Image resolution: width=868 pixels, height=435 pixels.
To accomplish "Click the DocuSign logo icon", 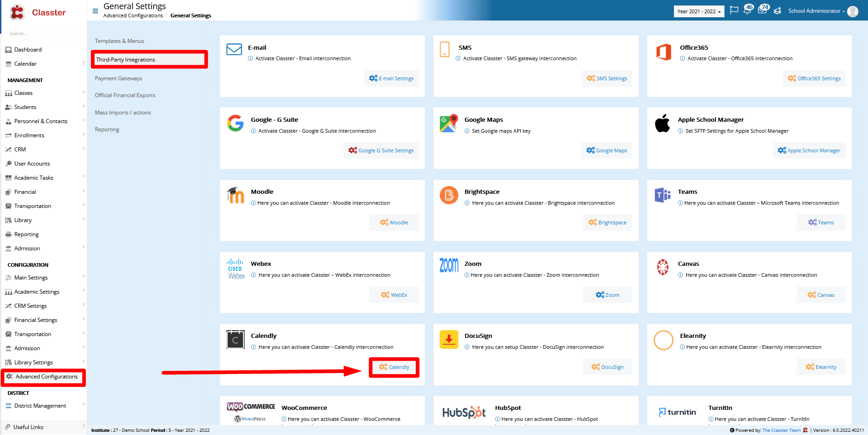I will click(x=449, y=339).
